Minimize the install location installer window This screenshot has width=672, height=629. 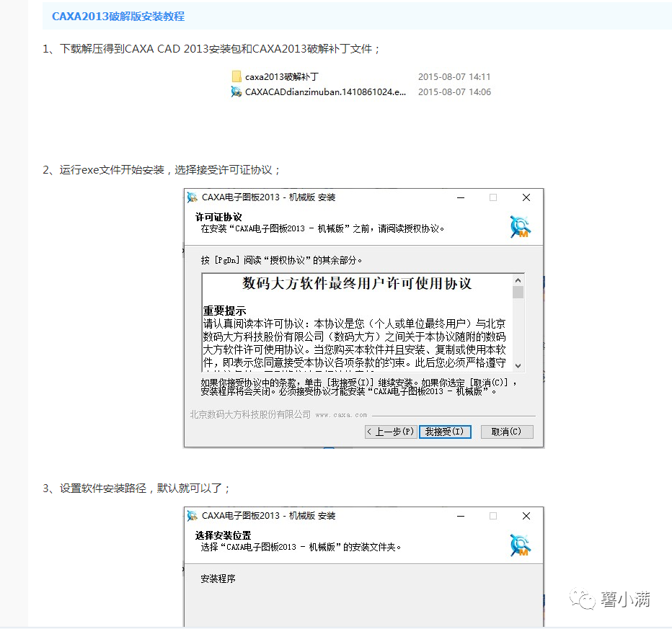pos(461,516)
